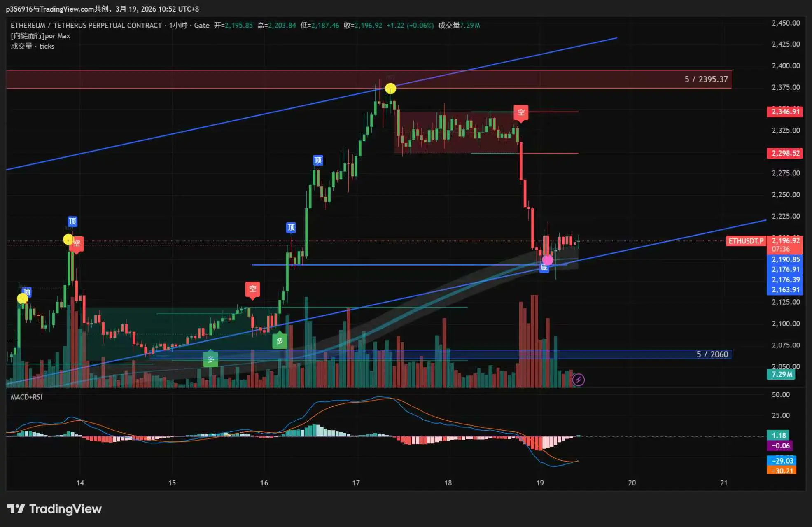Screen dimensions: 812x527
Task: Click the blue 底 bottom signal label
Action: (x=544, y=268)
